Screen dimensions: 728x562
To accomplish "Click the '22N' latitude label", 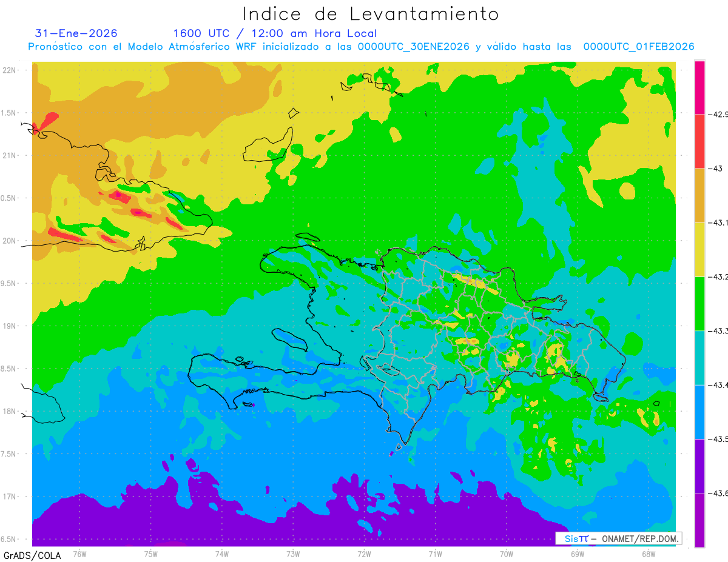I will [8, 70].
